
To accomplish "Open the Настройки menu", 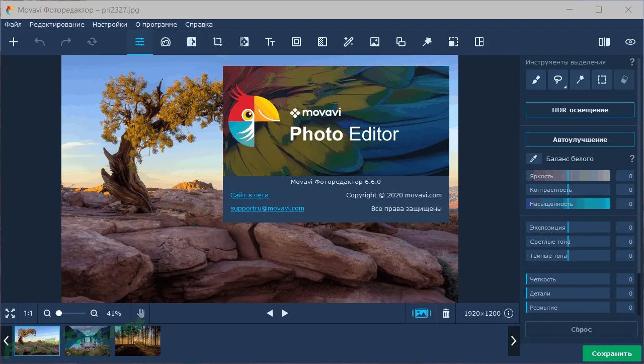I will tap(110, 24).
